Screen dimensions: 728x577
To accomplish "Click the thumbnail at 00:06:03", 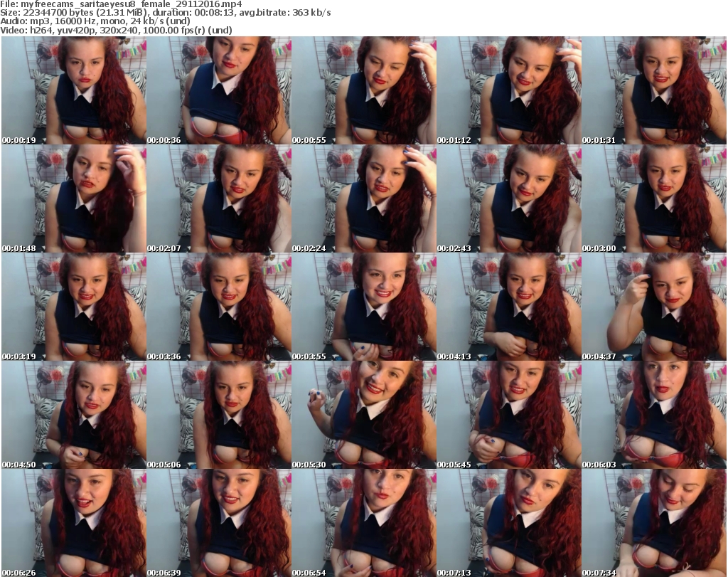I will tap(654, 415).
